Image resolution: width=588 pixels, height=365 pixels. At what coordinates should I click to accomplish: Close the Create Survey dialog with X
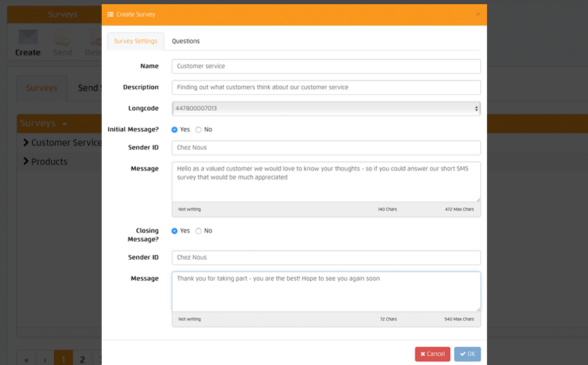478,14
